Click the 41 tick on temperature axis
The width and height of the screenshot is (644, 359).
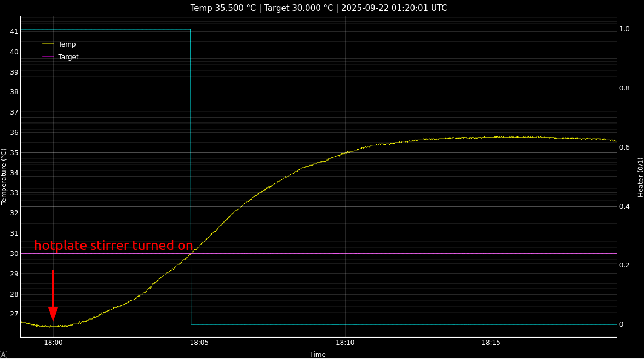[x=14, y=32]
